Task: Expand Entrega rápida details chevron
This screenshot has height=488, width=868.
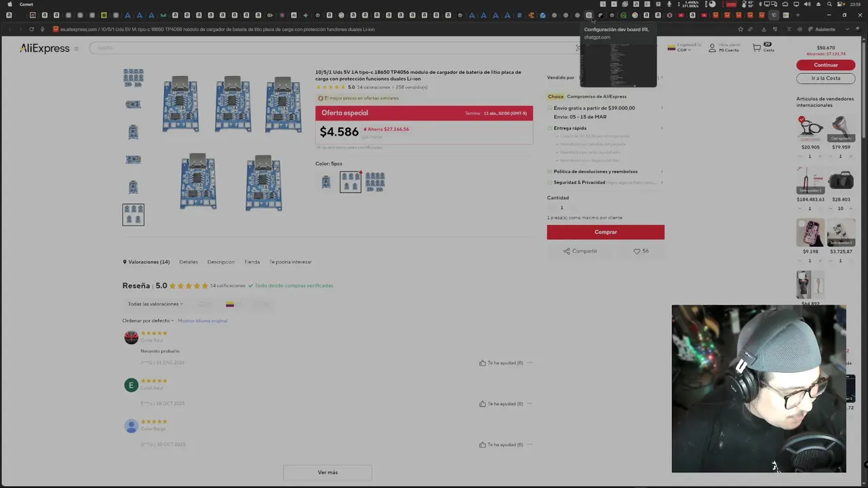Action: pyautogui.click(x=662, y=128)
